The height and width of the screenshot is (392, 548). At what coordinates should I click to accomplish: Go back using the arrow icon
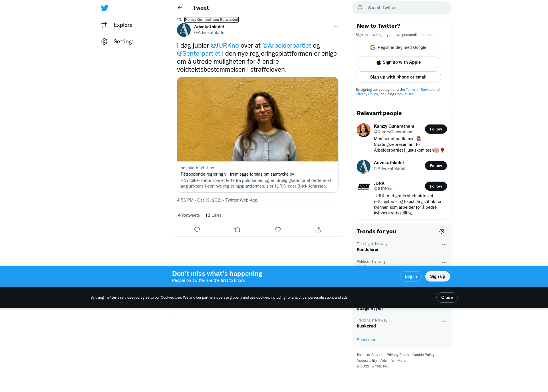tap(180, 8)
